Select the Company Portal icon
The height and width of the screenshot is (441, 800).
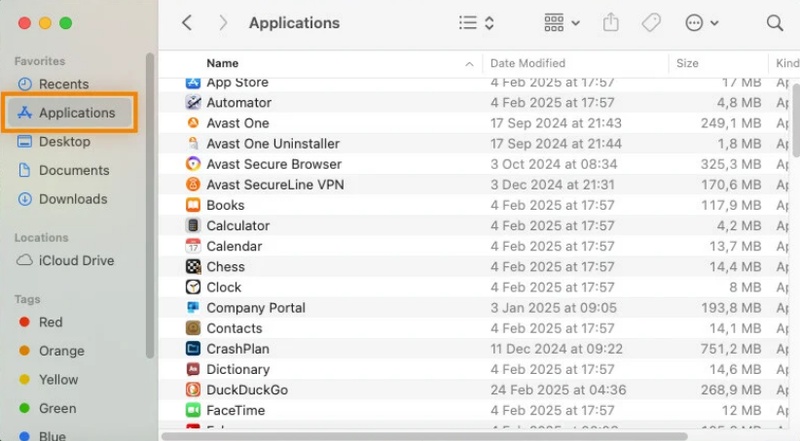193,307
